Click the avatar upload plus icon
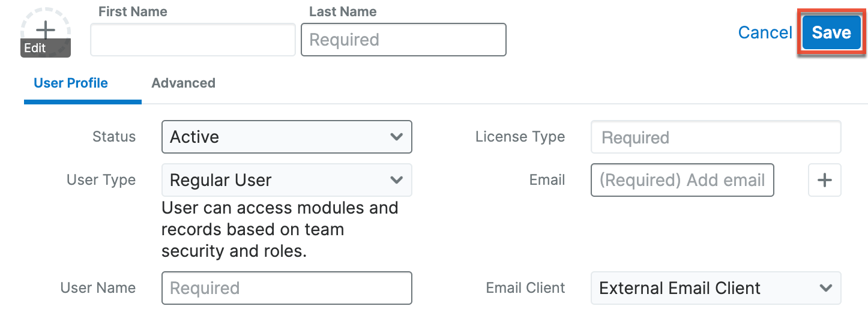 pos(46,29)
